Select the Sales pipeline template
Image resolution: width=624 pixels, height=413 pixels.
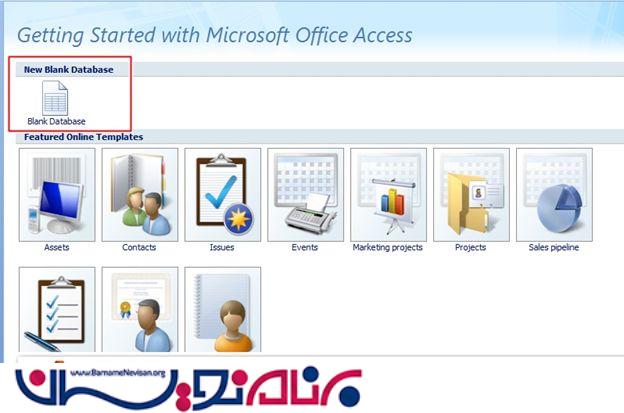click(x=554, y=195)
